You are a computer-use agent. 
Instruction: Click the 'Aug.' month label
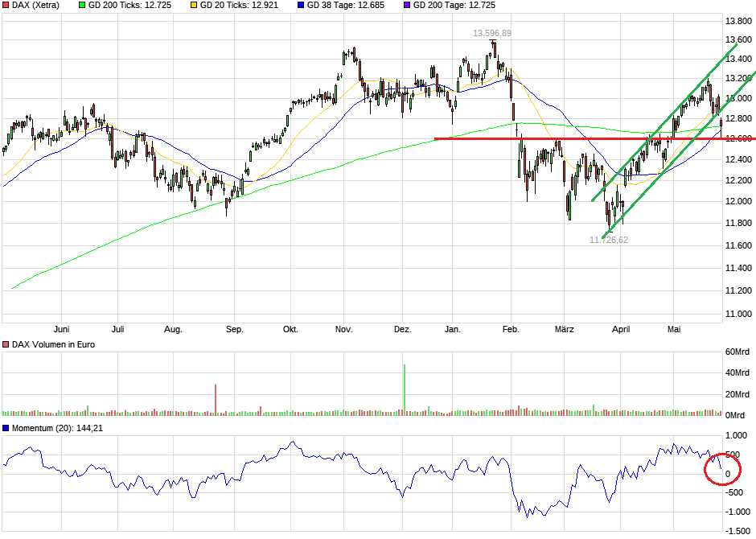(x=173, y=329)
